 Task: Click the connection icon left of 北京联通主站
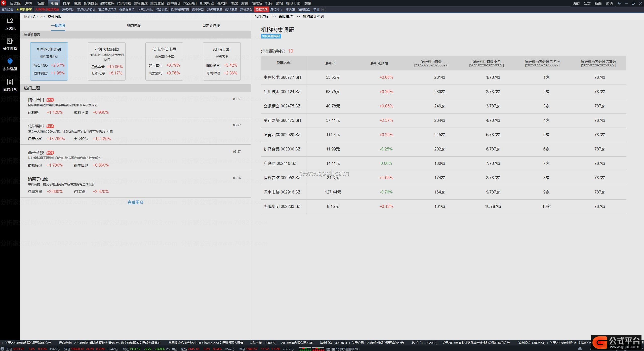(328, 349)
